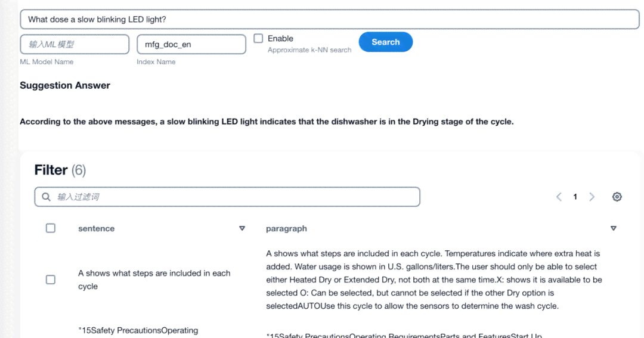Focus the question search field
Screen dimensions: 644x338
pos(329,19)
